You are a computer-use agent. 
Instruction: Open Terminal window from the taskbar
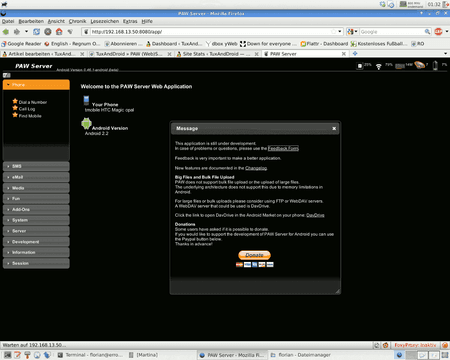click(x=90, y=355)
